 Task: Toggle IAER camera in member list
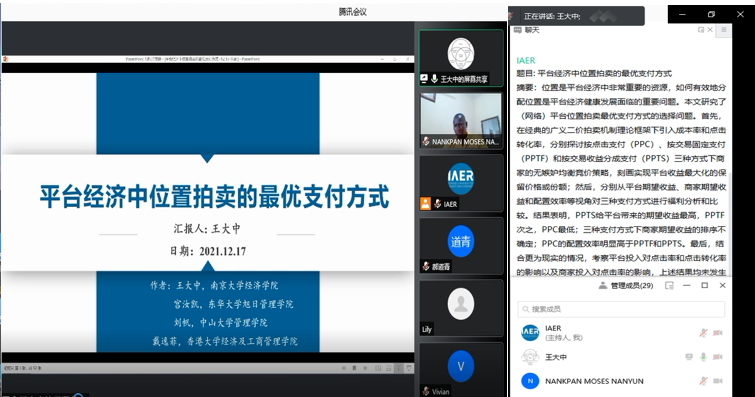tap(717, 333)
